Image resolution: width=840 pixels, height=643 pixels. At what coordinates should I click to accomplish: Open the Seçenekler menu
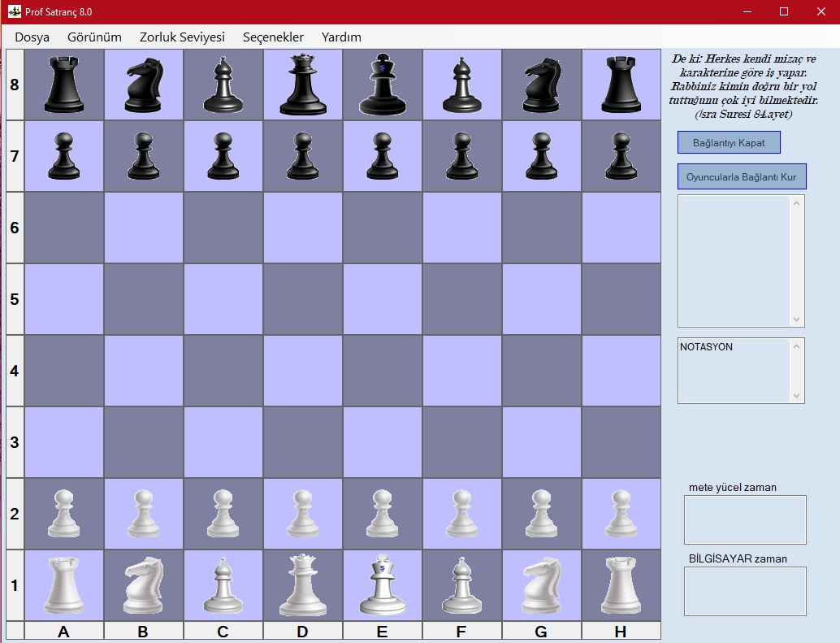[273, 37]
